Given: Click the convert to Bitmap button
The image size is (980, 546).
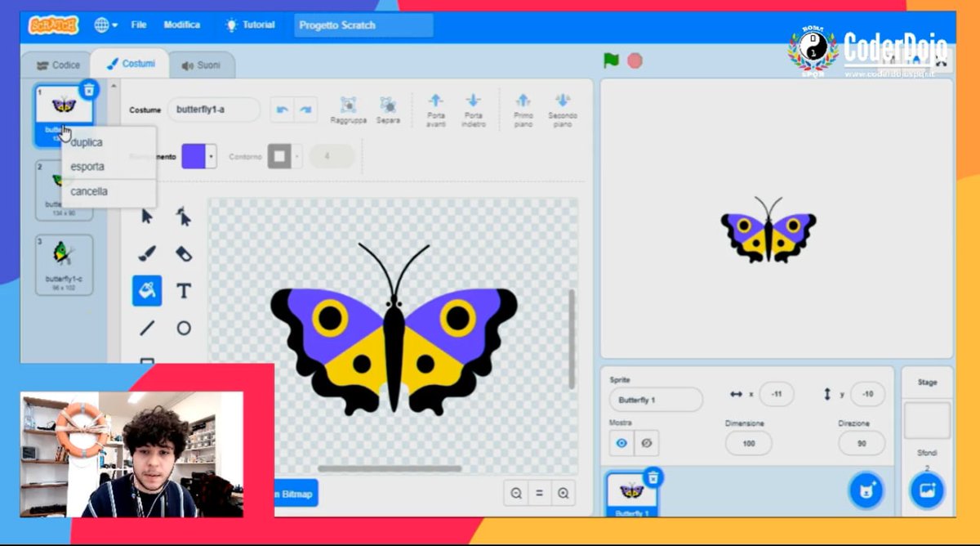Looking at the screenshot, I should tap(295, 493).
